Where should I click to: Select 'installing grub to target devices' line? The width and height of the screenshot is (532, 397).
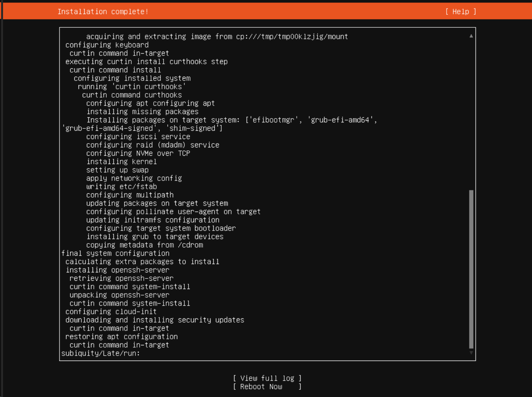(155, 237)
